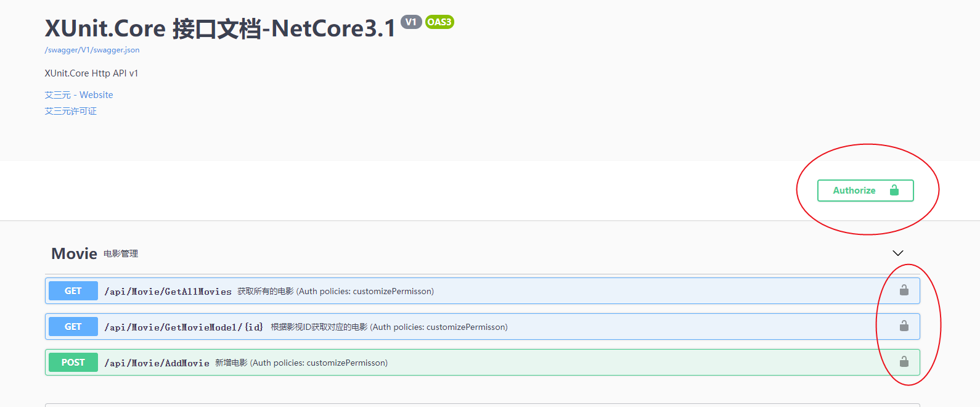Click the lock icon on GetMovieModel row

coord(904,326)
